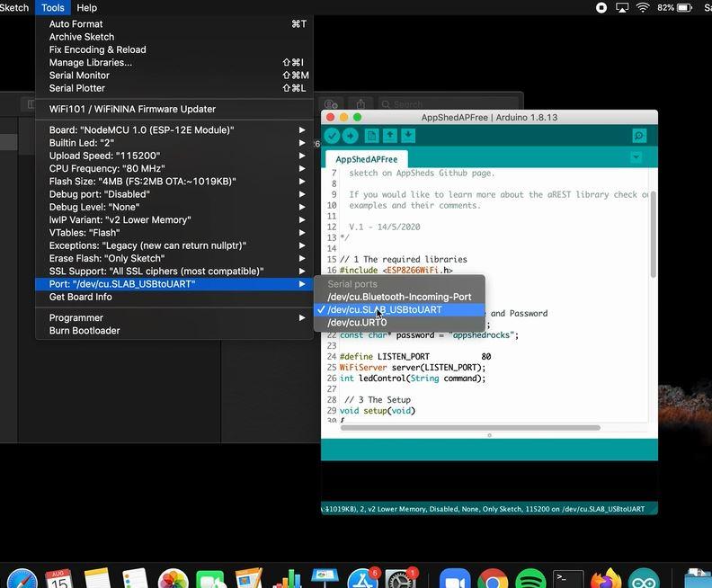Open Spotify from the dock

tap(530, 578)
